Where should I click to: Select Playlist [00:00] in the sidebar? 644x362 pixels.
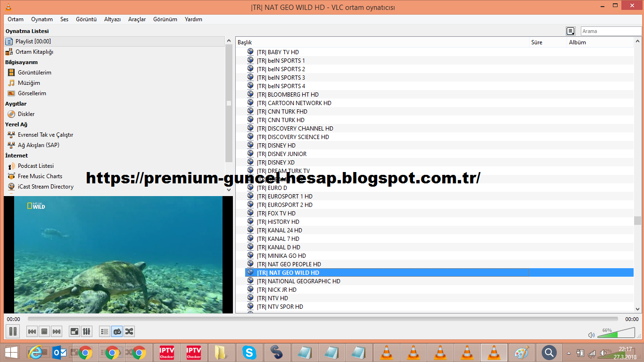coord(115,41)
